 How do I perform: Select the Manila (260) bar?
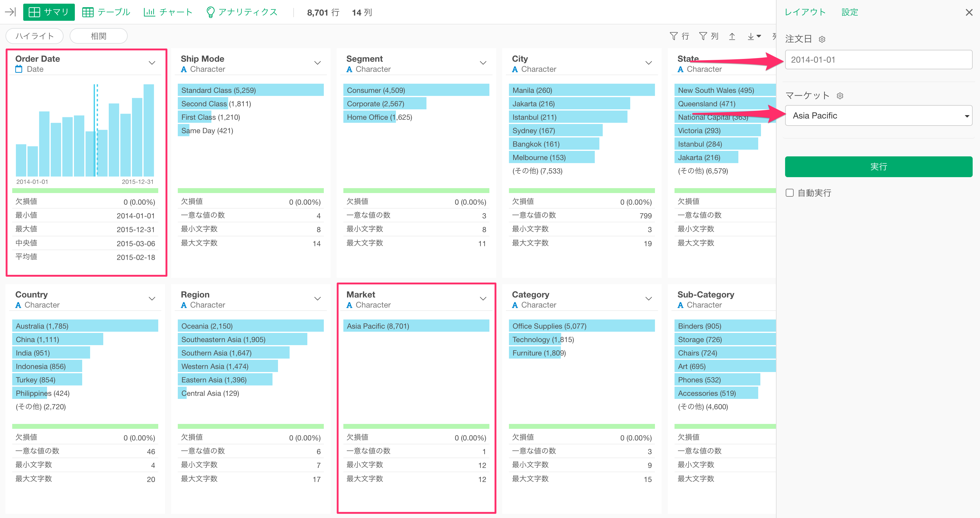[x=581, y=90]
